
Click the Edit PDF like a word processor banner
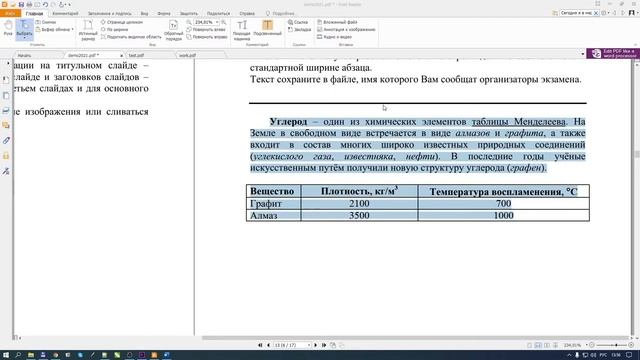click(x=613, y=53)
